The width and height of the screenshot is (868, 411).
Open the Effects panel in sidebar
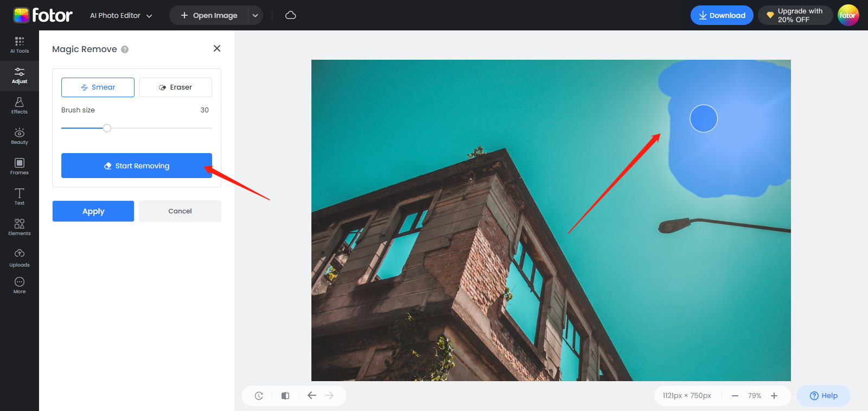click(20, 106)
